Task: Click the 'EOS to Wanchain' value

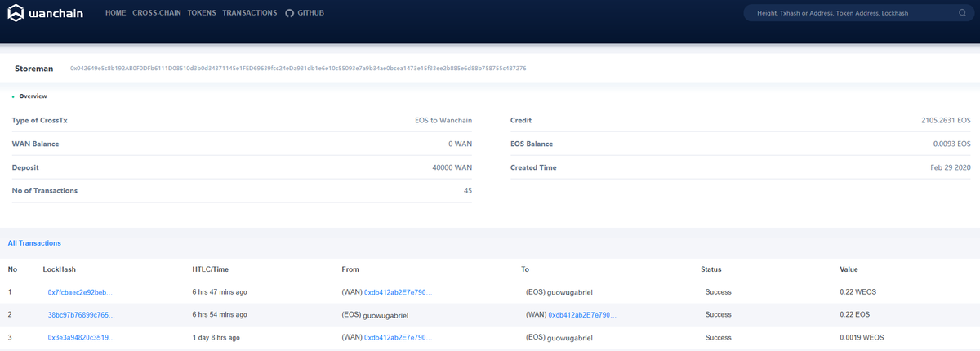Action: point(443,121)
